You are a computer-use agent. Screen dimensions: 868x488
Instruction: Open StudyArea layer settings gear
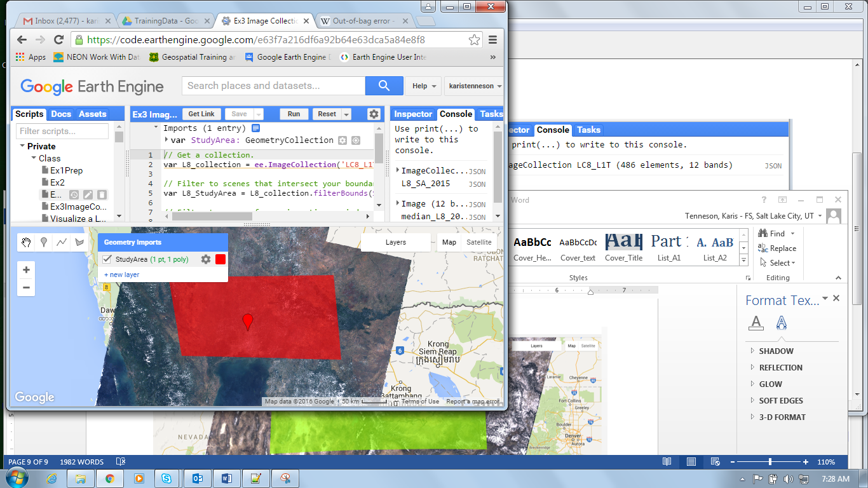(x=206, y=259)
